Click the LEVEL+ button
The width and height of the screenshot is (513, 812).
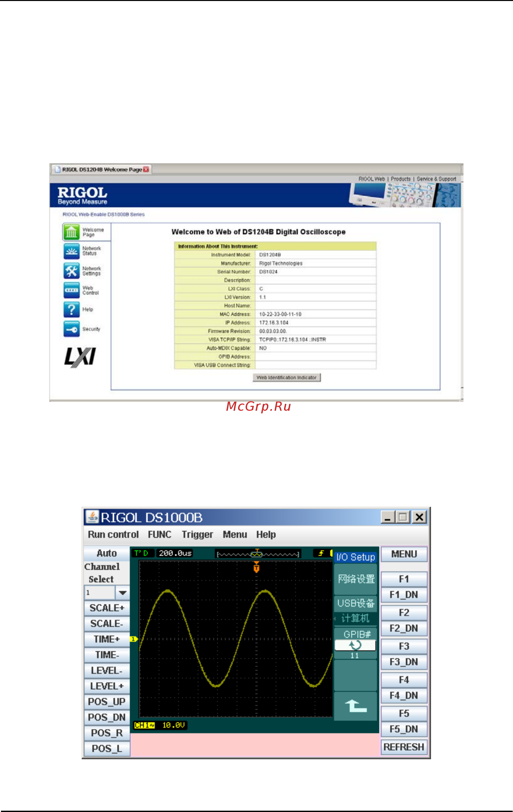[x=107, y=686]
